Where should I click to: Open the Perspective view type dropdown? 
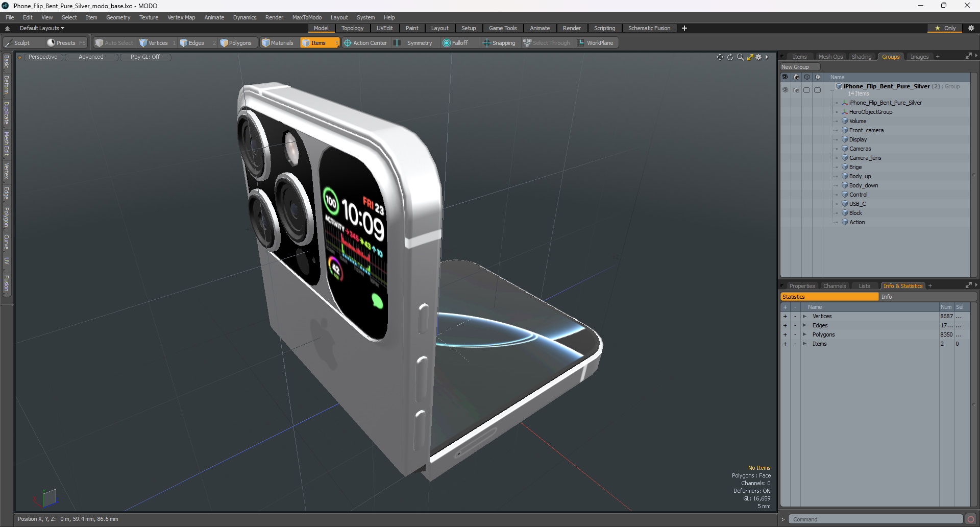click(43, 57)
